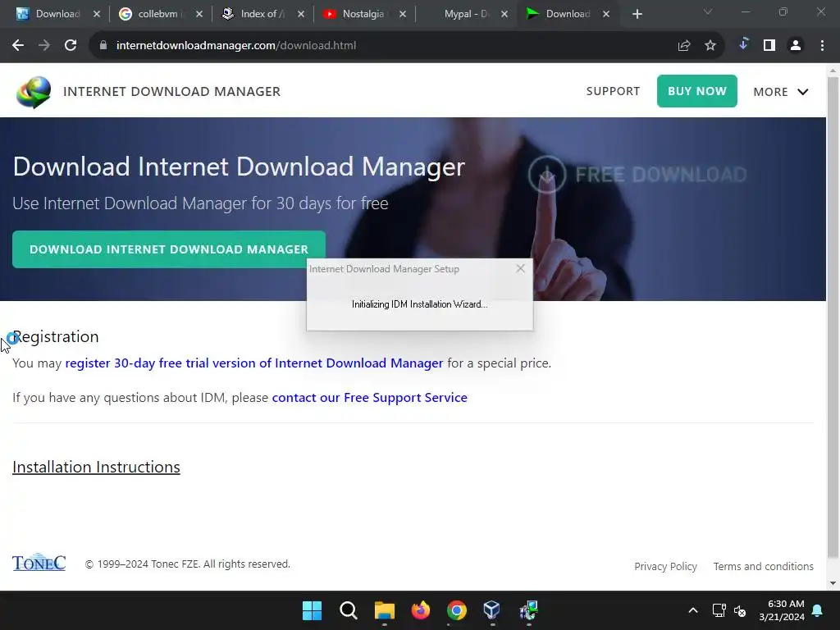Bookmark this page with the star
This screenshot has height=630, width=840.
[x=710, y=46]
